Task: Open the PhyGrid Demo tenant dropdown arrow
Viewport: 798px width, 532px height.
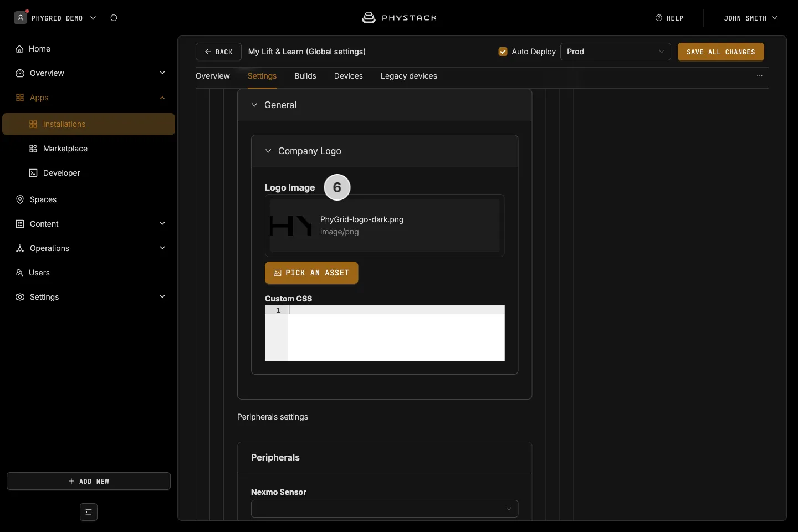Action: (93, 18)
